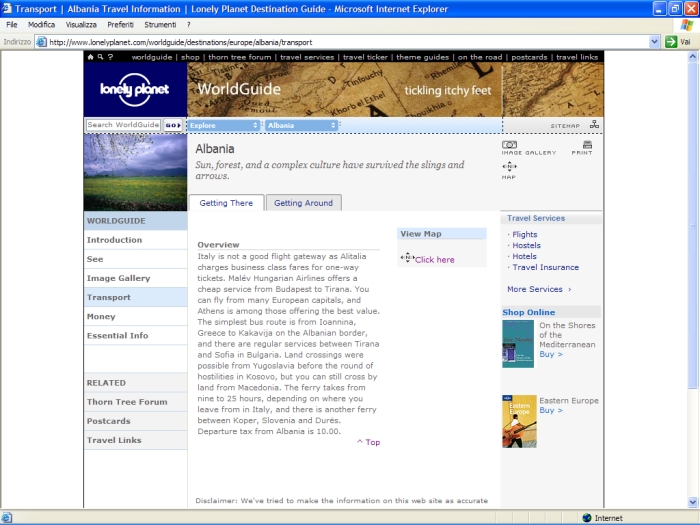The height and width of the screenshot is (525, 700).
Task: Open the Introduction sidebar link
Action: [135, 240]
